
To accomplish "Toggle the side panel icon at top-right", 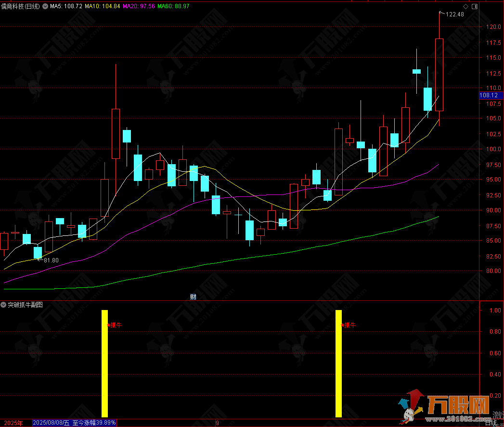I will pyautogui.click(x=475, y=7).
